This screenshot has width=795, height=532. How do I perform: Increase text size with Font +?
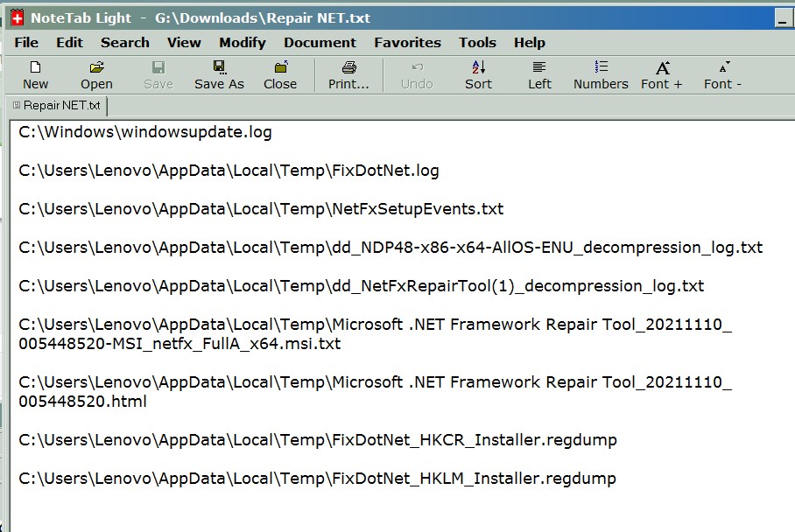[x=662, y=75]
